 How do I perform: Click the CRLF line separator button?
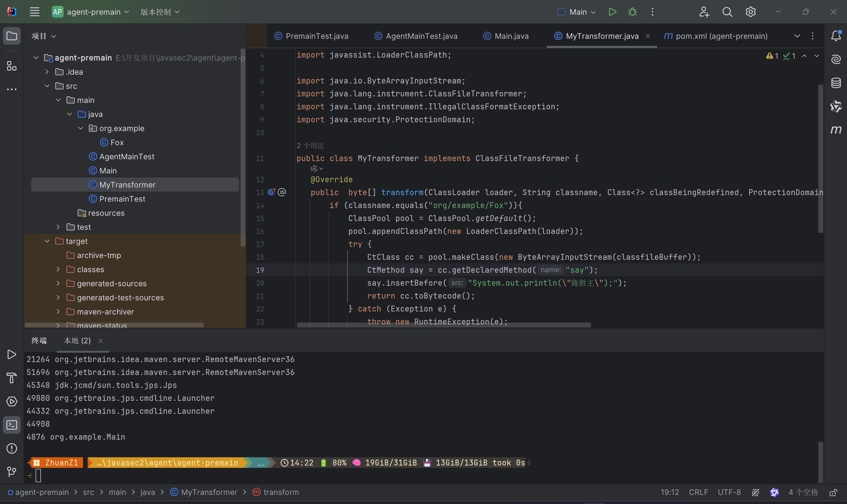point(698,492)
